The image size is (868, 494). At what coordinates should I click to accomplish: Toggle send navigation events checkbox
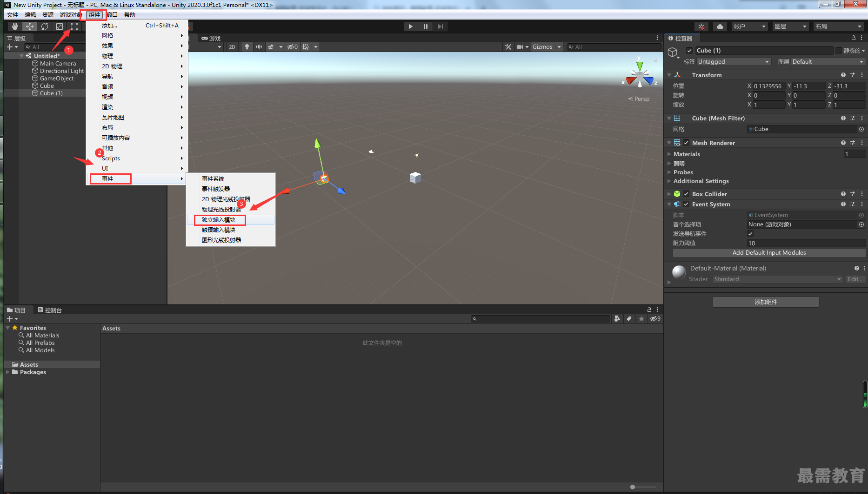point(750,234)
